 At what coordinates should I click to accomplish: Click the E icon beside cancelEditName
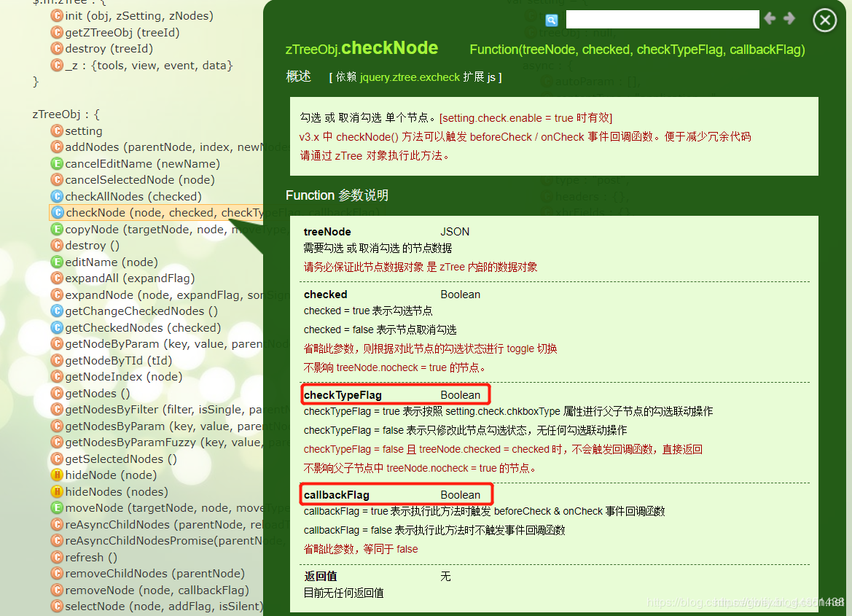tap(57, 163)
